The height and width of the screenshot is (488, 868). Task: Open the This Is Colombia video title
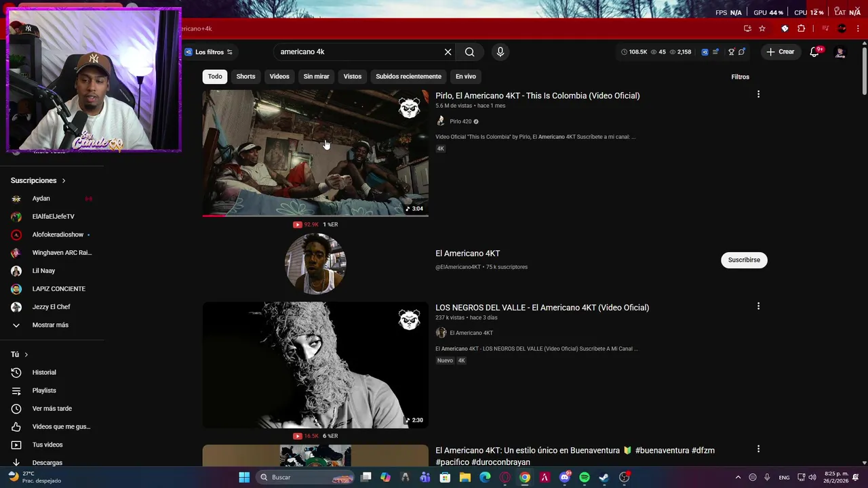click(537, 96)
